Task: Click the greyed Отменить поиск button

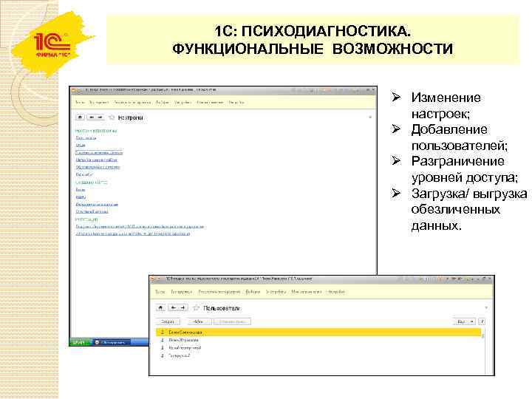Action: (233, 321)
